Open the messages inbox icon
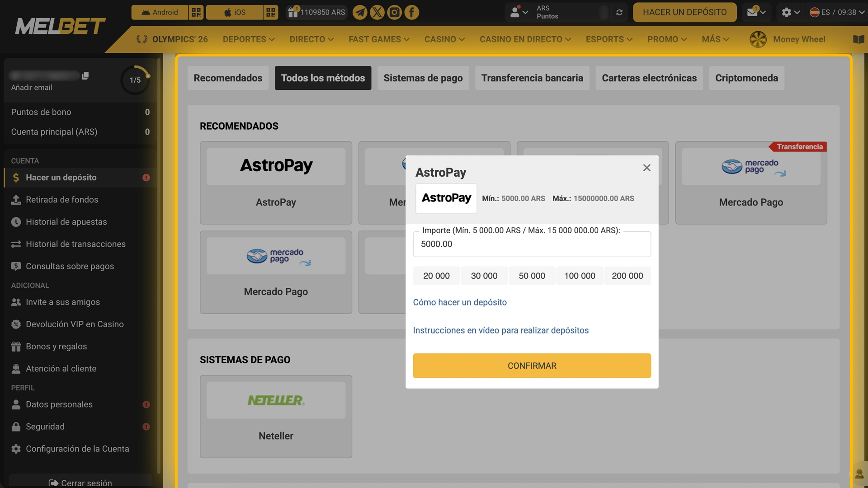 coord(754,12)
